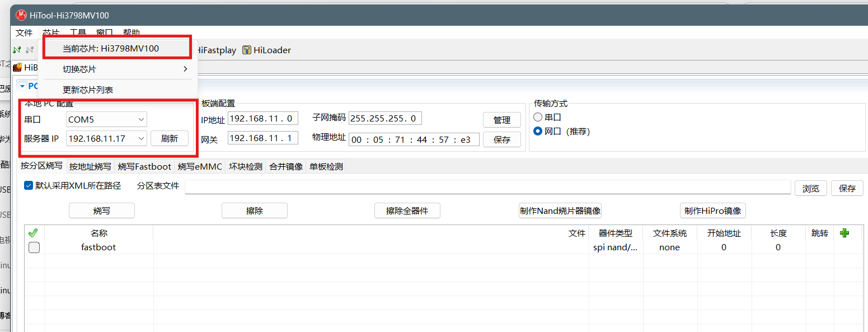Click the green checkmark select-all header icon
Viewport: 868px width, 332px height.
tap(33, 233)
